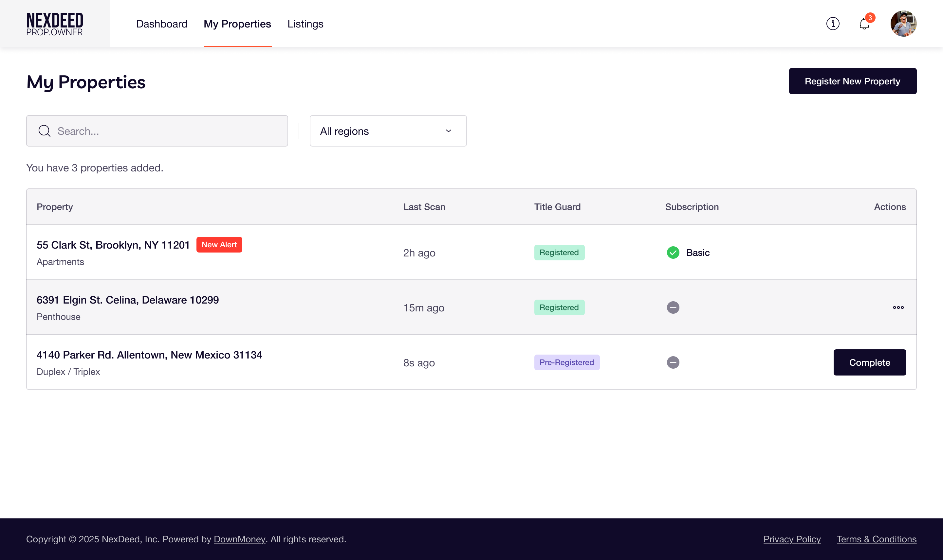Open the Privacy Policy footer link

791,539
